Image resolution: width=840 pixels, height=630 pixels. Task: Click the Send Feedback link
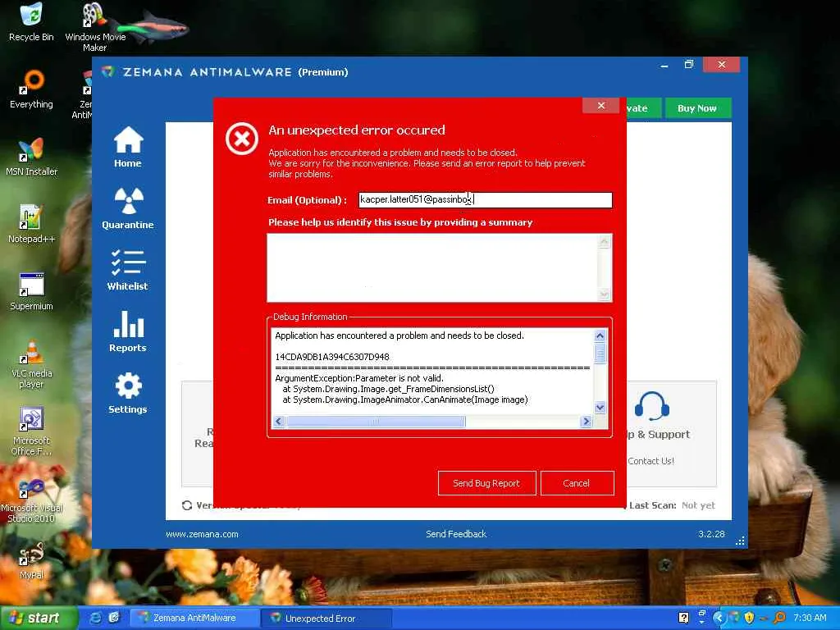[x=456, y=534]
